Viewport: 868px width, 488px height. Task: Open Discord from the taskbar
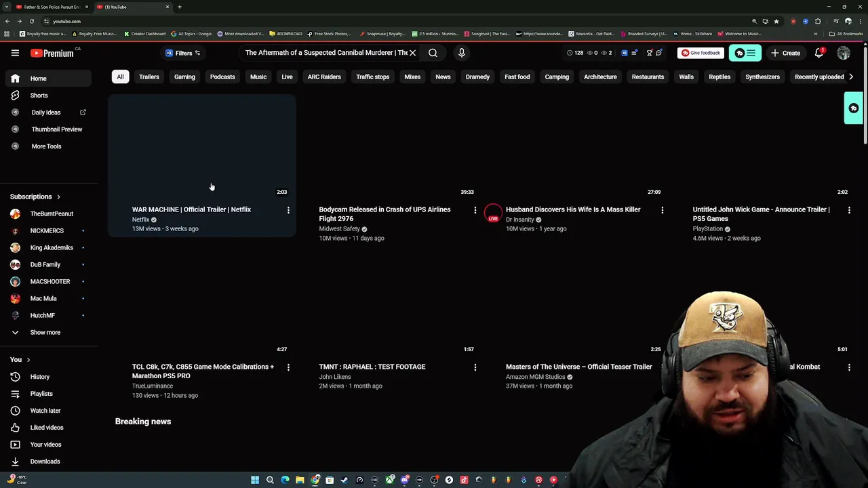[404, 480]
